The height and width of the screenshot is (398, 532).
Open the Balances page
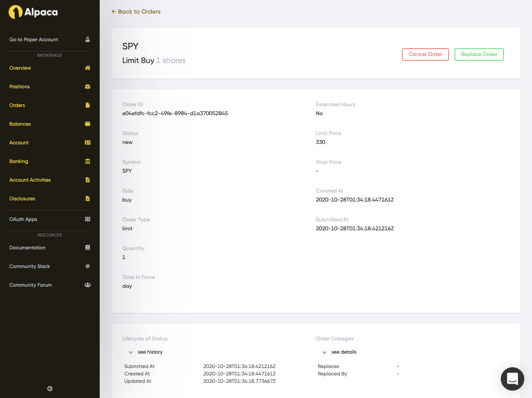tap(20, 124)
